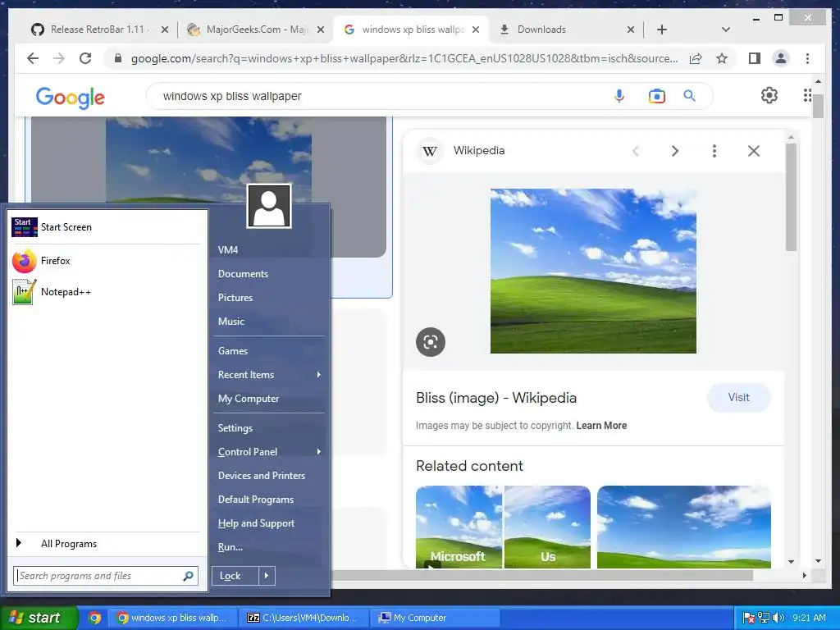Click the taskbar volume speaker icon
Image resolution: width=840 pixels, height=630 pixels.
coord(778,618)
